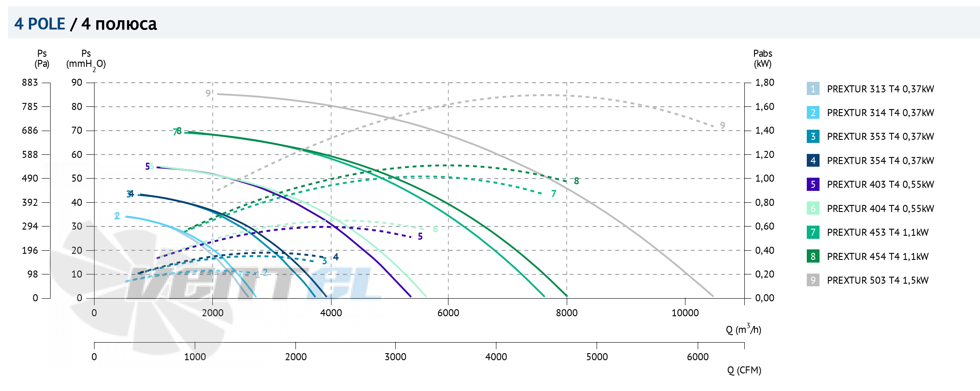Click the green 8 label on dashed power curve
This screenshot has width=980, height=391.
576,181
